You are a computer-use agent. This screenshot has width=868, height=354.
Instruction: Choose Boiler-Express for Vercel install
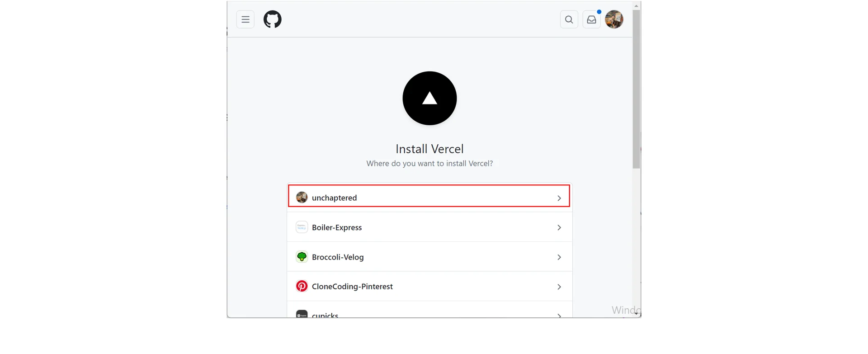[x=337, y=227]
